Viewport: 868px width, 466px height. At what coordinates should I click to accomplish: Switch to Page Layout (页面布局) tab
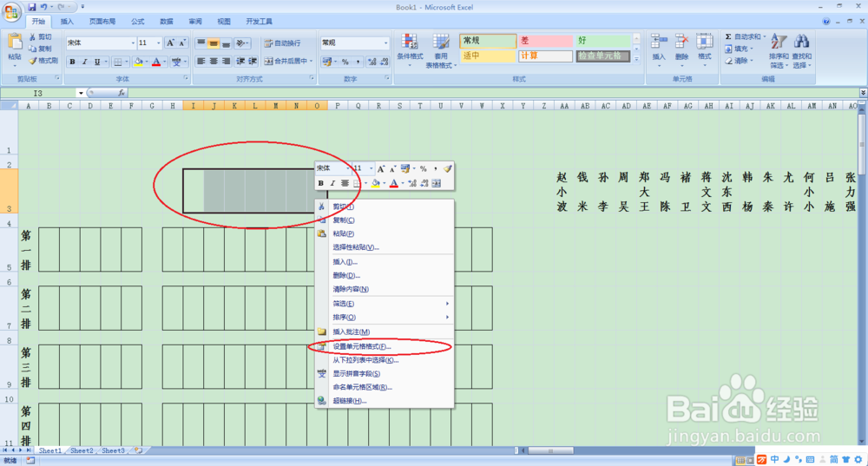click(x=102, y=22)
